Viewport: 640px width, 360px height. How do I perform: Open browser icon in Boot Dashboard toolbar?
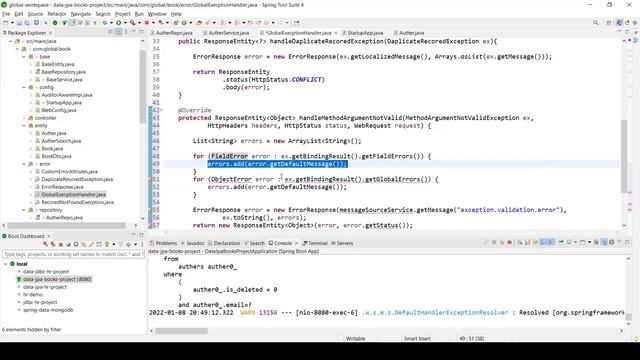tap(68, 244)
